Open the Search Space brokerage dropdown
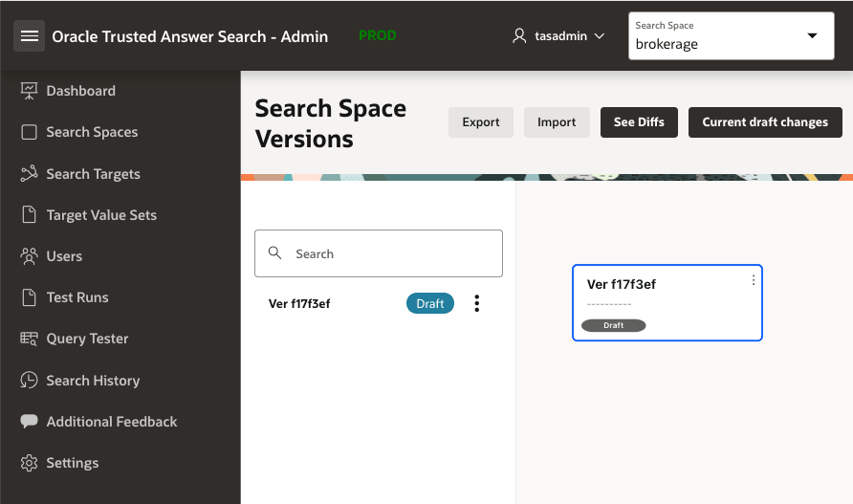This screenshot has height=504, width=853. pyautogui.click(x=732, y=36)
